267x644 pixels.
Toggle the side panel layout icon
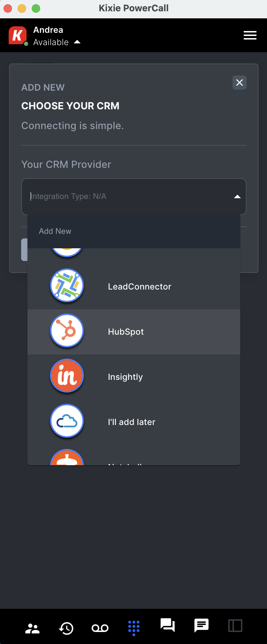tap(235, 626)
